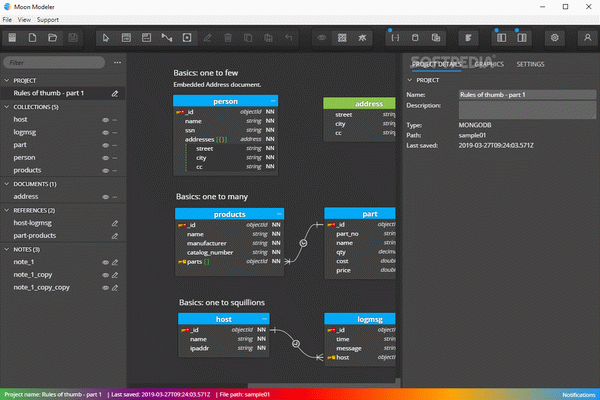
Task: Toggle visibility of address document
Action: (105, 197)
